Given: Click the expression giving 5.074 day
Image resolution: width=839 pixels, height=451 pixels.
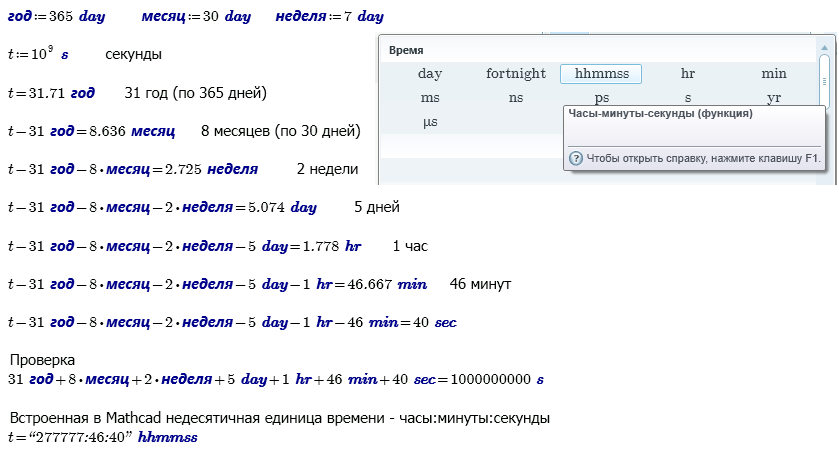Looking at the screenshot, I should (162, 207).
